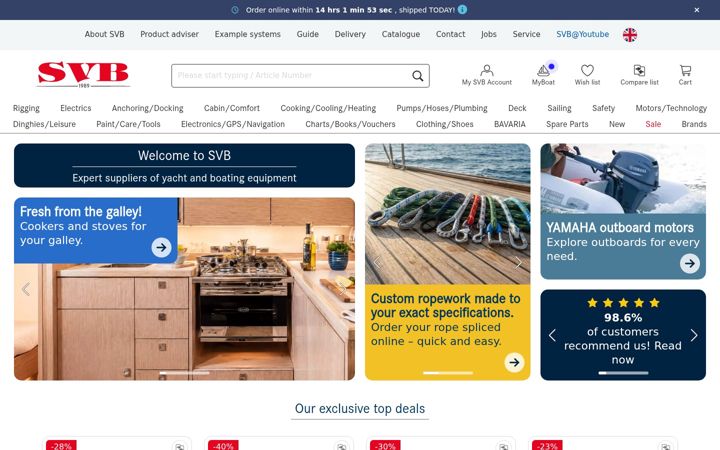Open the Example systems link
The image size is (720, 450).
pos(248,34)
